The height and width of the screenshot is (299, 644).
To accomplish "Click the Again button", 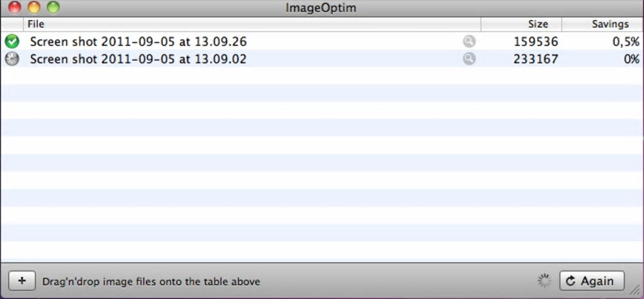I will (x=591, y=281).
